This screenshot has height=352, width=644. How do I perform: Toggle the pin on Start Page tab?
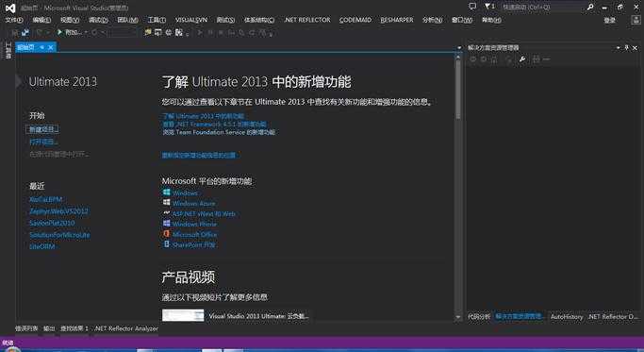(41, 48)
